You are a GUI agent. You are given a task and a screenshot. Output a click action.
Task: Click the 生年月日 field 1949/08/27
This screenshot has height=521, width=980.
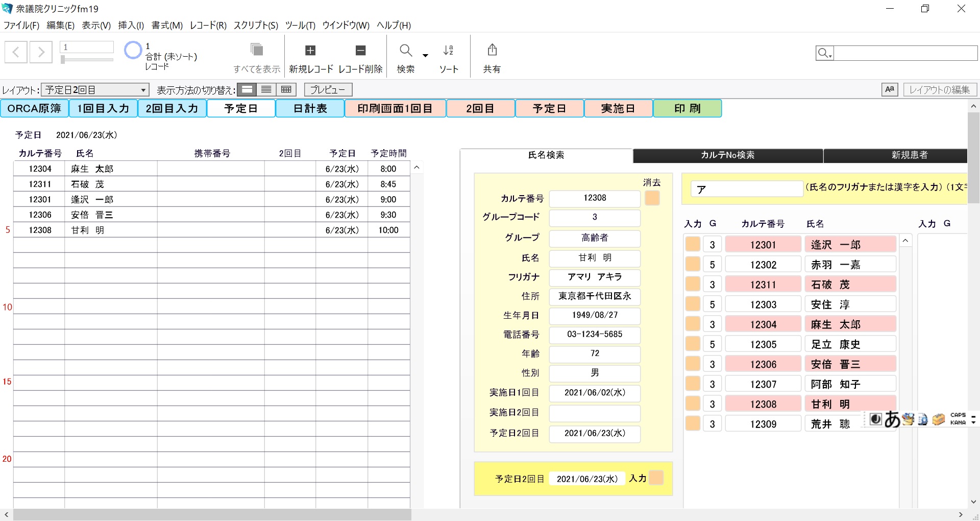[595, 315]
